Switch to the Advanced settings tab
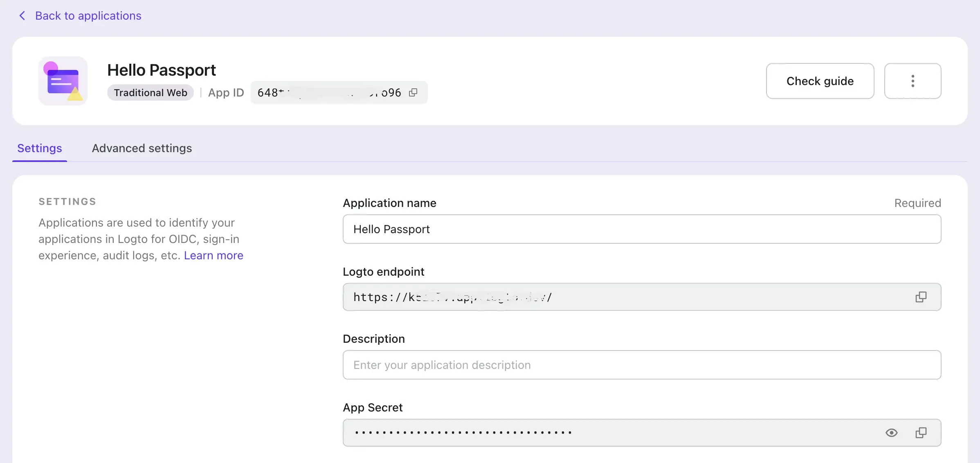Viewport: 980px width, 463px height. point(142,148)
